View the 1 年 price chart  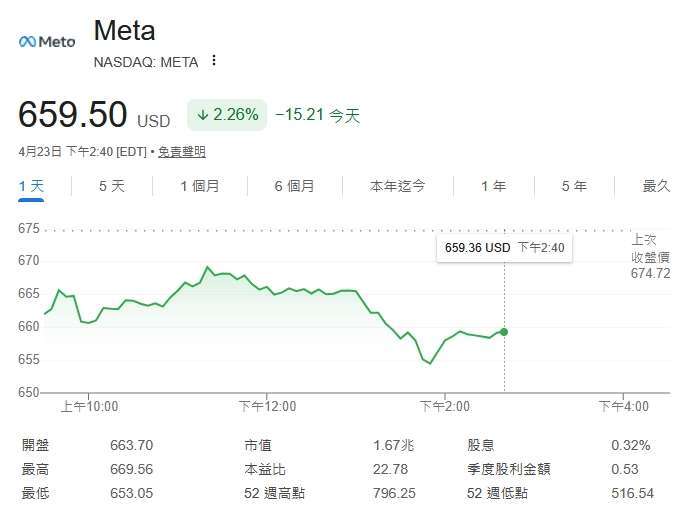(493, 186)
